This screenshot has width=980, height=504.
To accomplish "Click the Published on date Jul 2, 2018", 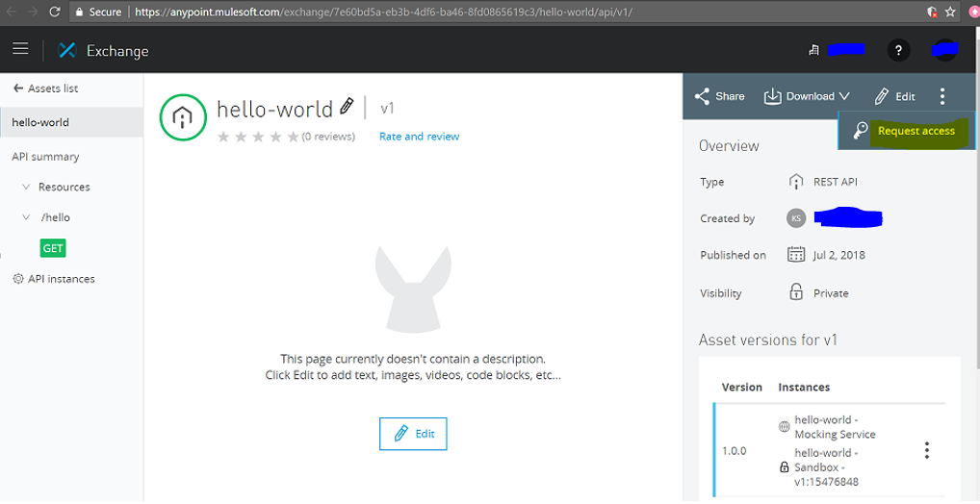I will pos(839,255).
